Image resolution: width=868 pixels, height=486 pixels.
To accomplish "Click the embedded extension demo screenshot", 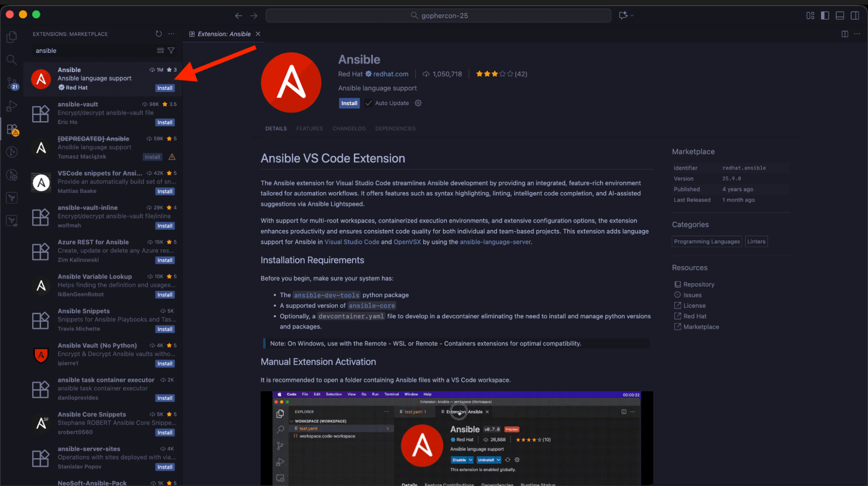I will pyautogui.click(x=456, y=438).
